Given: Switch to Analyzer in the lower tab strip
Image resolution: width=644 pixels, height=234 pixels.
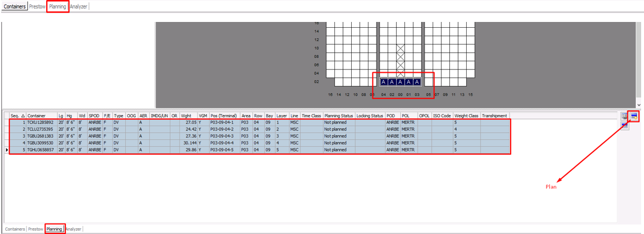Looking at the screenshot, I should 74,229.
